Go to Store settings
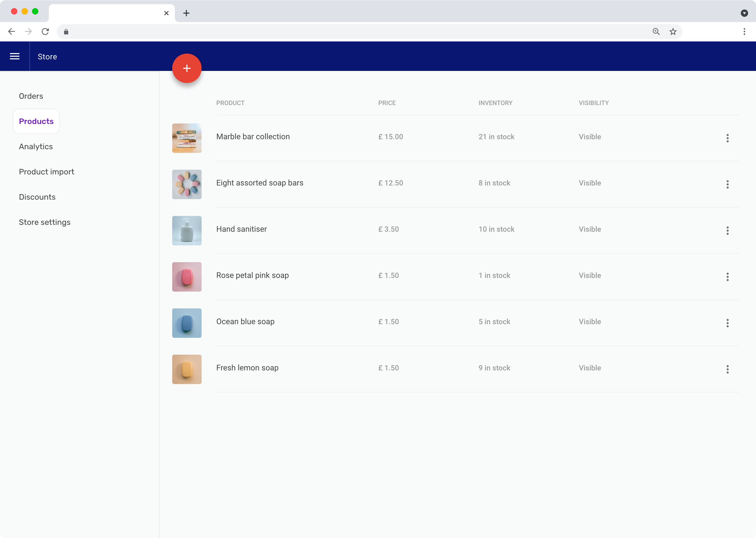Viewport: 756px width, 538px height. (x=45, y=222)
